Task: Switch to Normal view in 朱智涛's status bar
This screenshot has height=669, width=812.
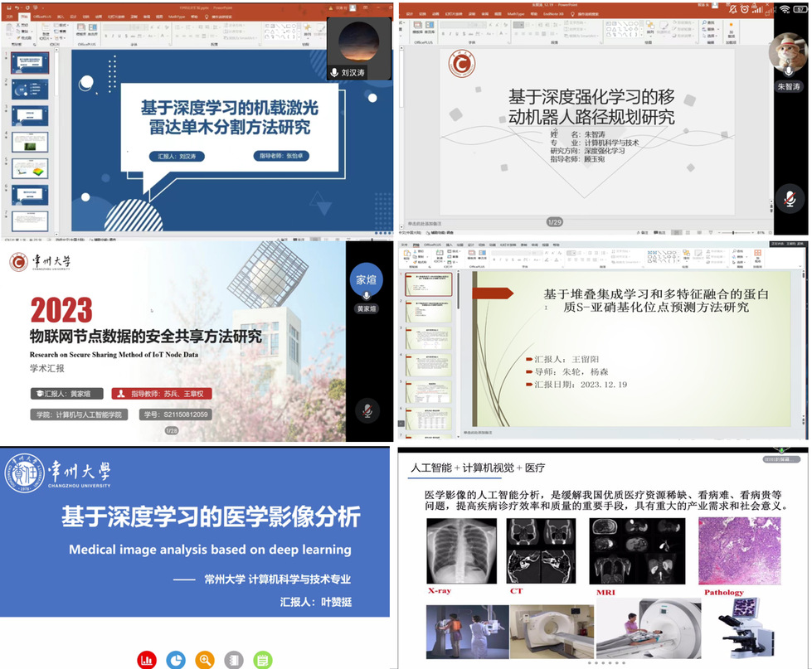Action: (676, 233)
